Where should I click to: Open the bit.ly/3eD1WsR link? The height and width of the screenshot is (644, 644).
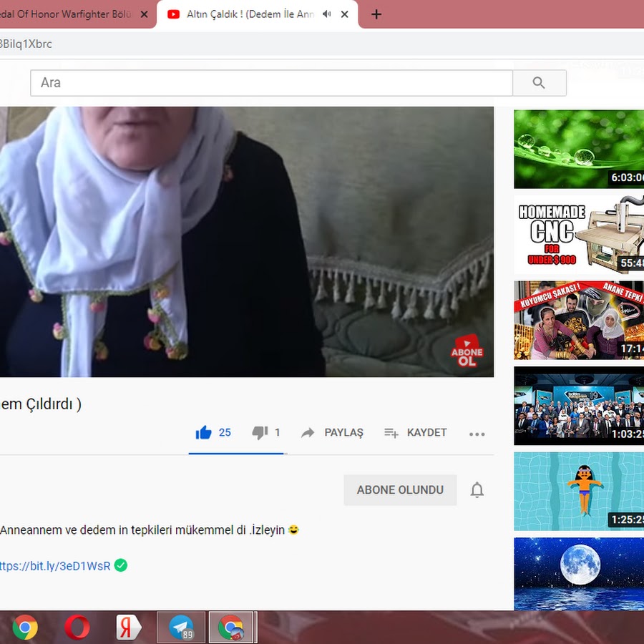tap(55, 566)
